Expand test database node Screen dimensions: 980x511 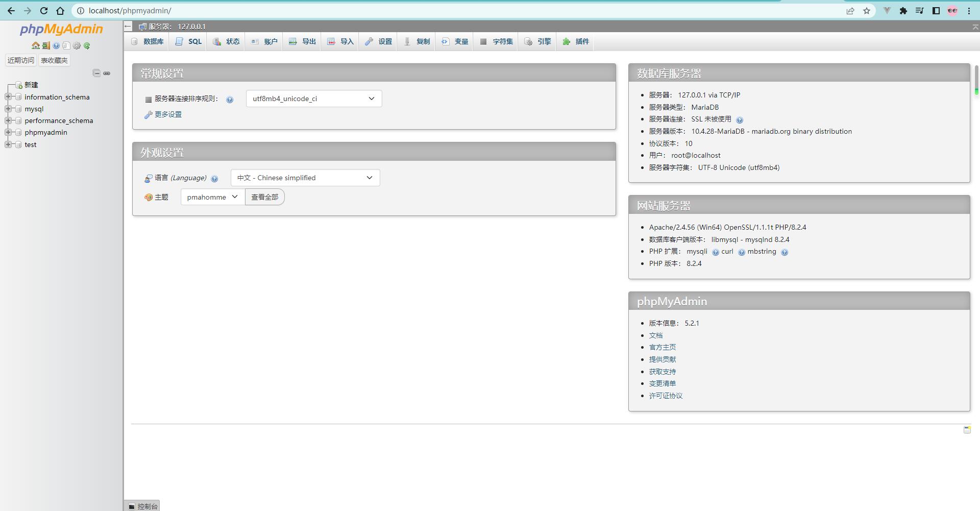(8, 144)
